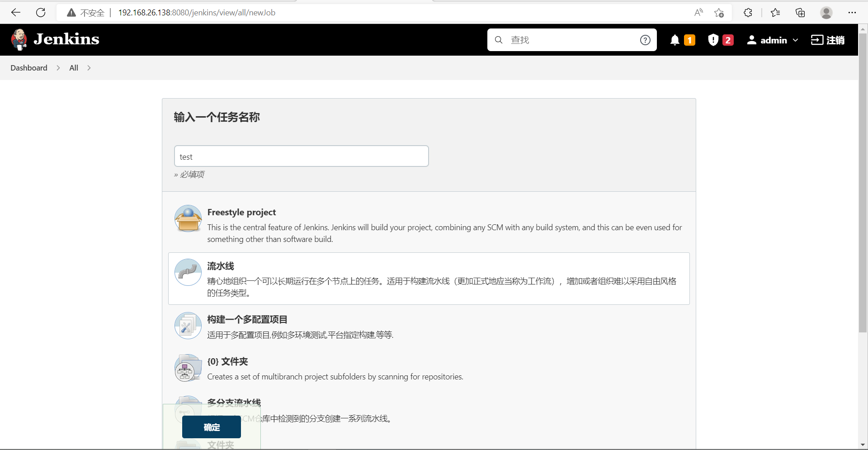The width and height of the screenshot is (868, 450).
Task: Click the page vertical scrollbar thumb
Action: (x=863, y=183)
